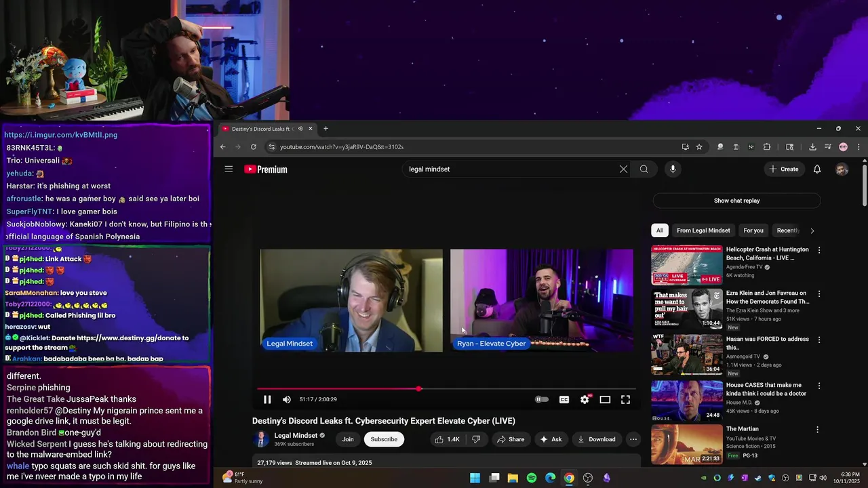Click the 'legal mindset' search box

[x=512, y=169]
